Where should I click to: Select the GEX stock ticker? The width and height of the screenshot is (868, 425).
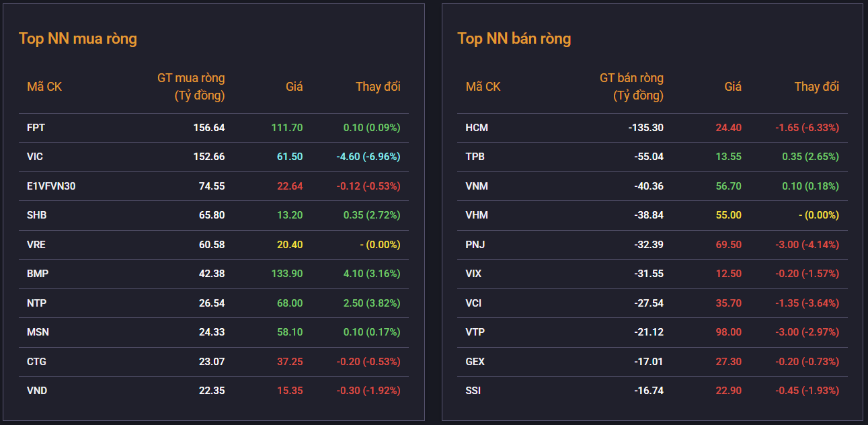(x=475, y=362)
